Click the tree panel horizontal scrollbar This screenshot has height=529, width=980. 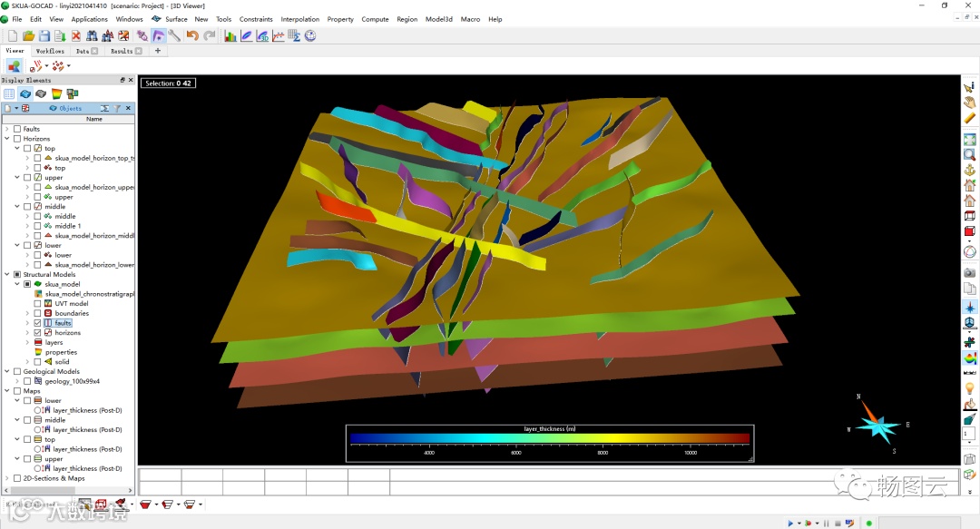click(x=41, y=490)
